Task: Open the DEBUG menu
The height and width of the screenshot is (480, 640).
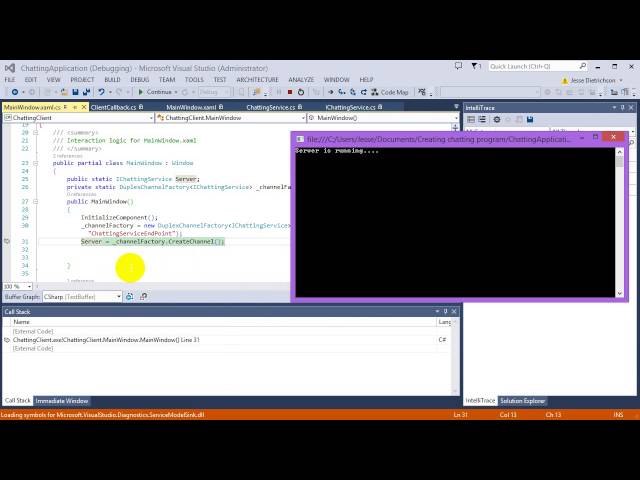Action: 140,80
